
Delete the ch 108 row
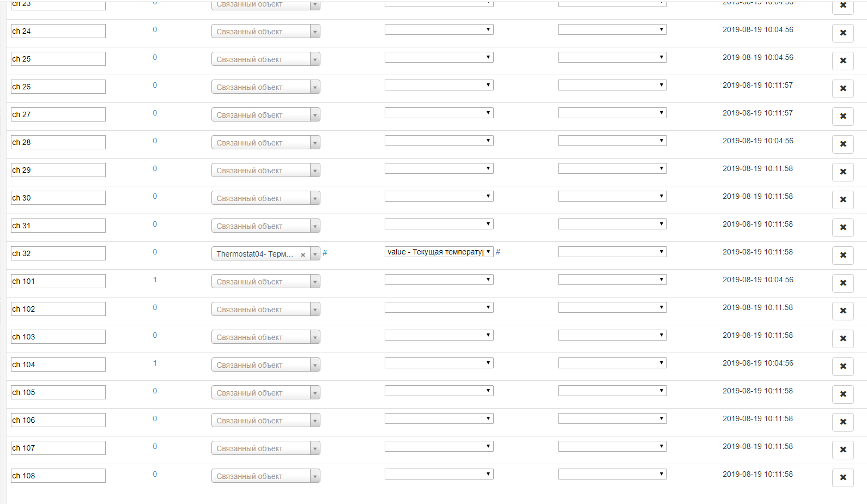click(x=842, y=477)
